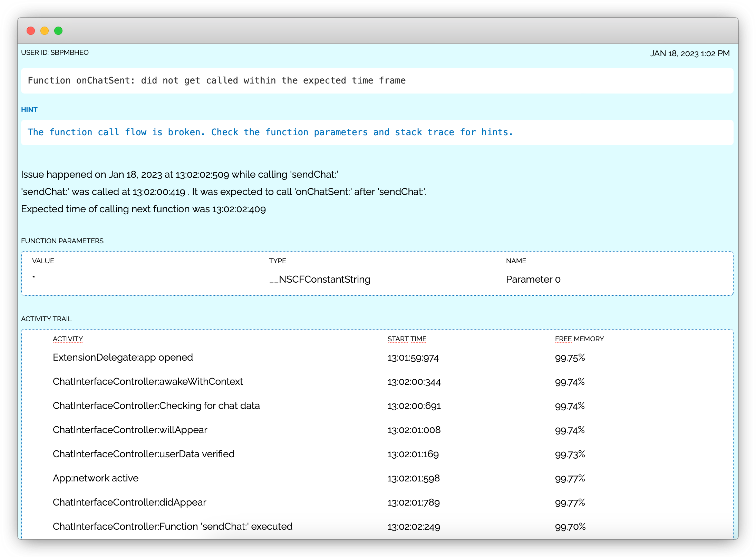
Task: Click the USER ID SBPMBHEO label
Action: [x=55, y=53]
